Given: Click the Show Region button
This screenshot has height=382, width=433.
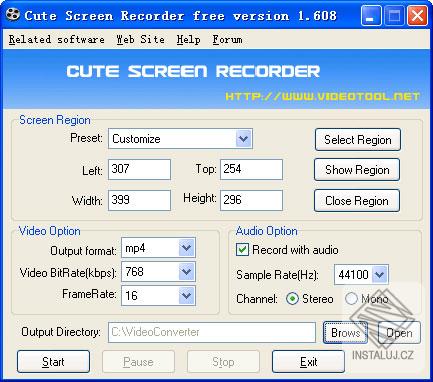Looking at the screenshot, I should [357, 170].
